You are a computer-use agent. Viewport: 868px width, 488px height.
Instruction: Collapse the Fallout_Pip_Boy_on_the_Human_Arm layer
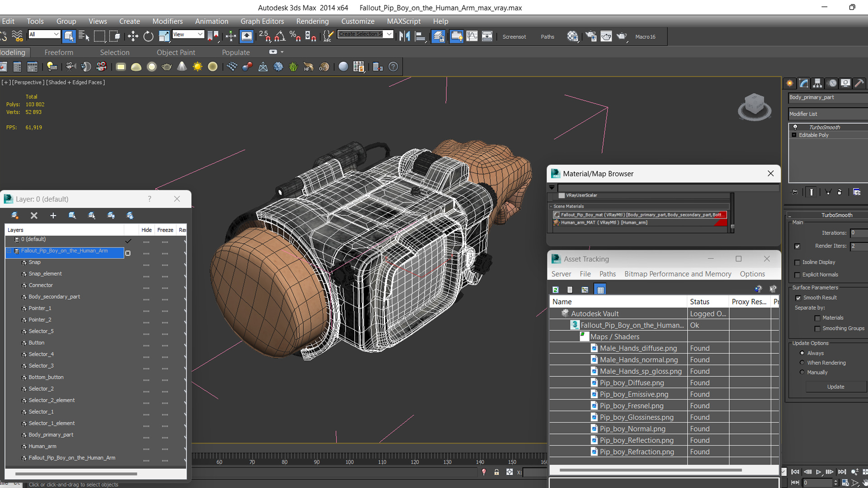[x=9, y=251]
